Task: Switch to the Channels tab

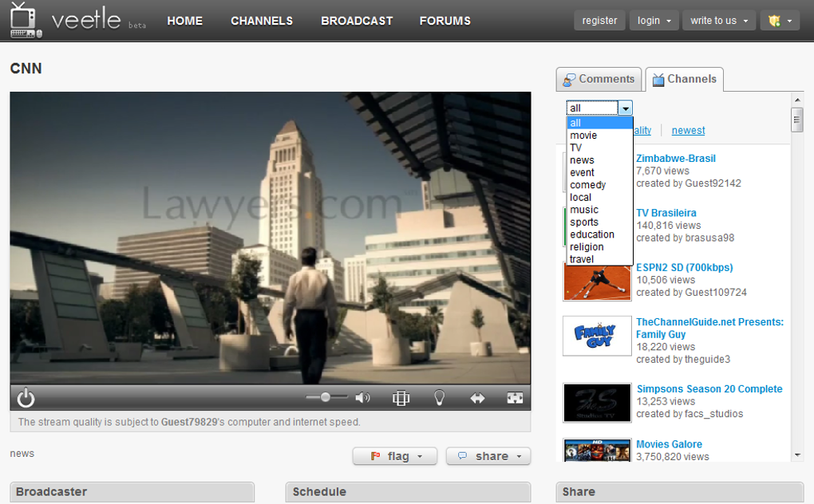Action: pos(685,79)
